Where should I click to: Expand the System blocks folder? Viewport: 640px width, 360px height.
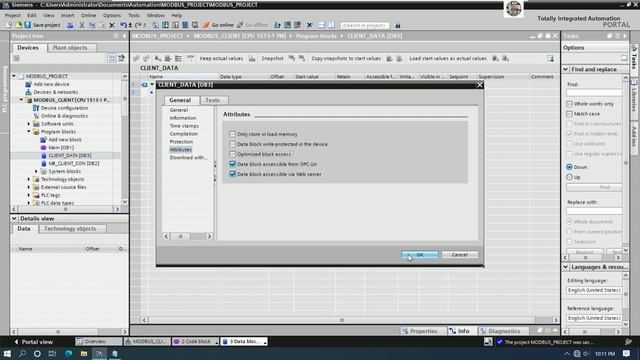click(36, 171)
